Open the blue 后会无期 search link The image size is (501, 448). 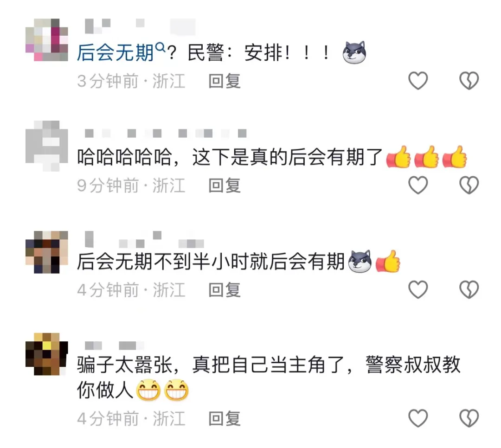(x=116, y=53)
